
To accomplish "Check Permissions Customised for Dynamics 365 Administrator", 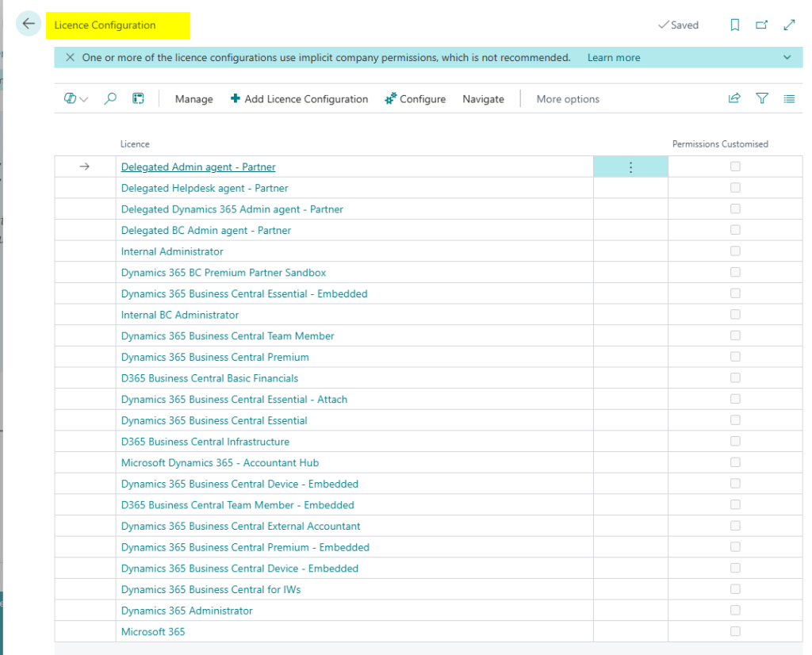I will point(735,611).
